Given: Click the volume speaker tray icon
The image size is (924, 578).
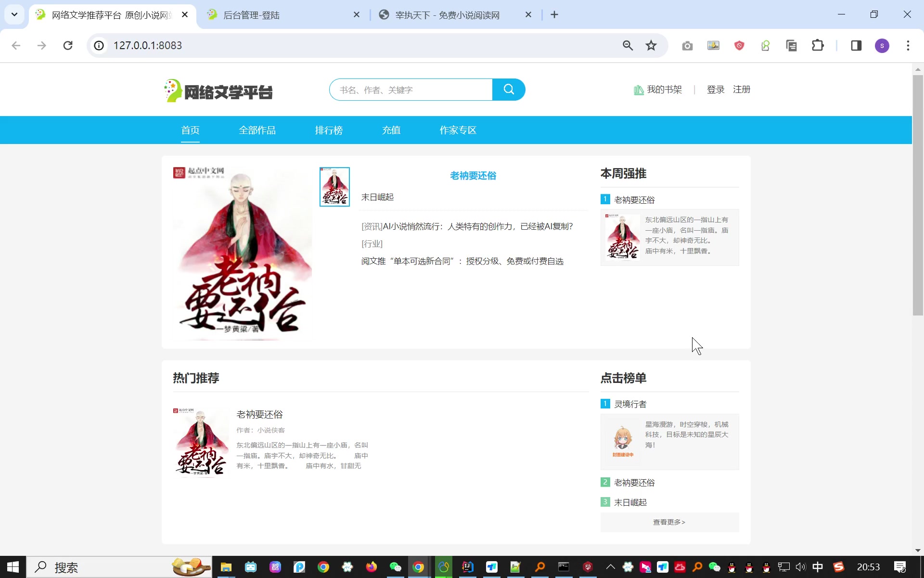Looking at the screenshot, I should point(800,567).
